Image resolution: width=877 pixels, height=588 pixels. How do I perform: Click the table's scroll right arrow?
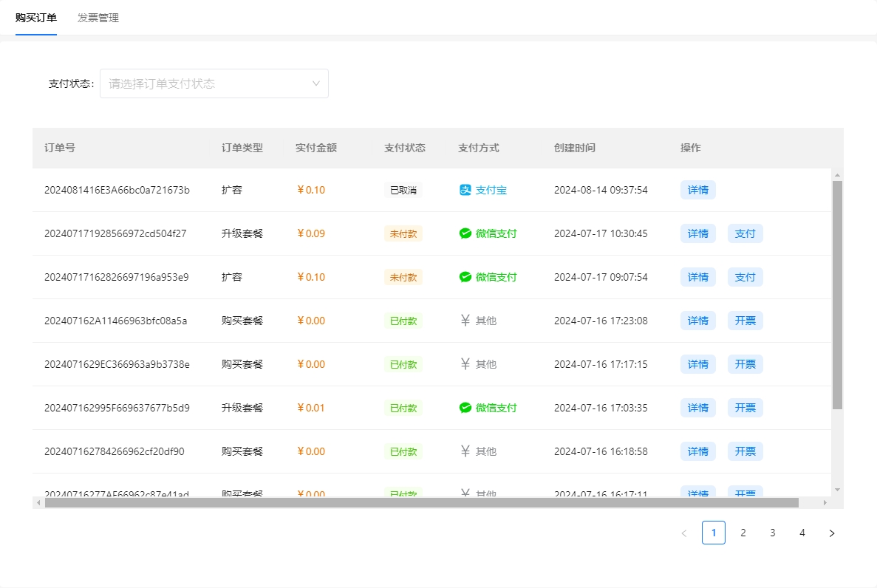click(x=825, y=502)
